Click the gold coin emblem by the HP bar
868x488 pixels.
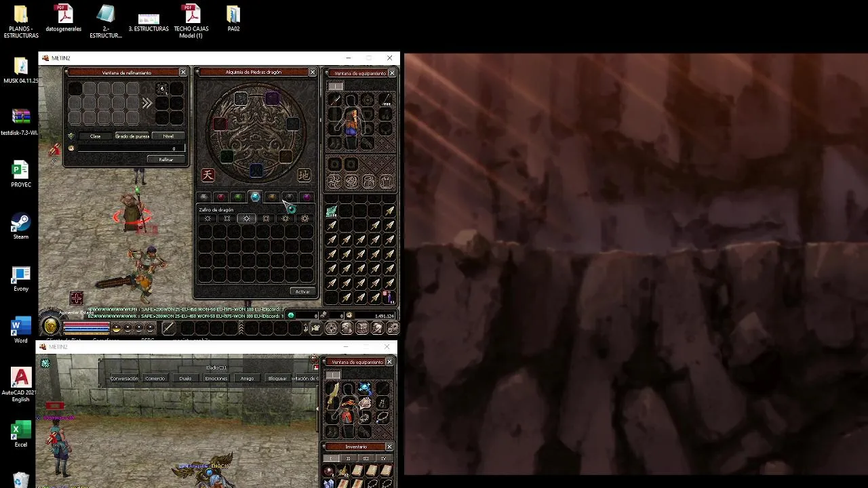(52, 327)
